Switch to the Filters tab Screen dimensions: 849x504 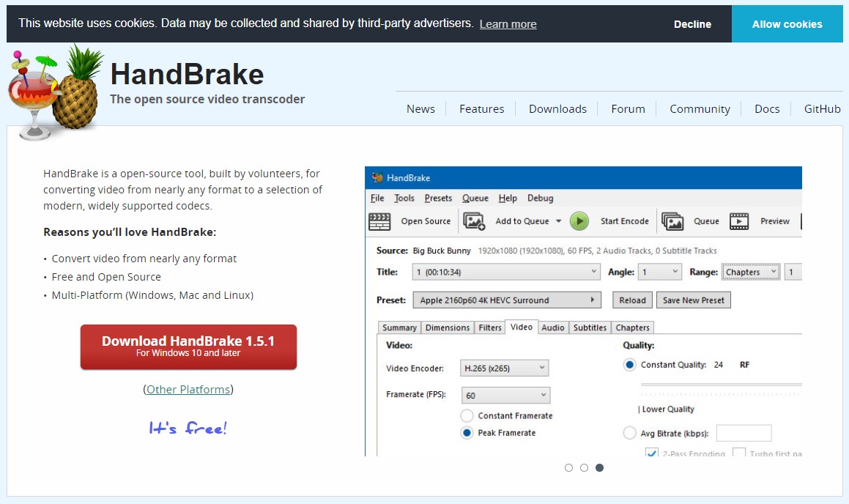[489, 327]
